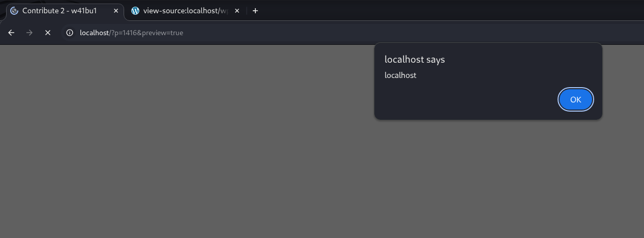This screenshot has width=644, height=238.
Task: Click the forward navigation arrow
Action: [x=30, y=33]
